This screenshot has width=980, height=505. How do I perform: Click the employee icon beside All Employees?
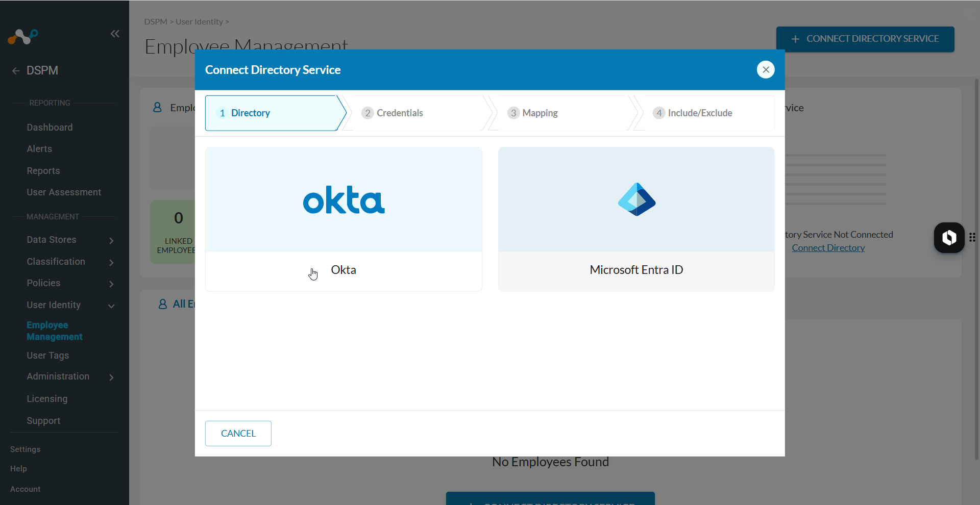tap(163, 304)
